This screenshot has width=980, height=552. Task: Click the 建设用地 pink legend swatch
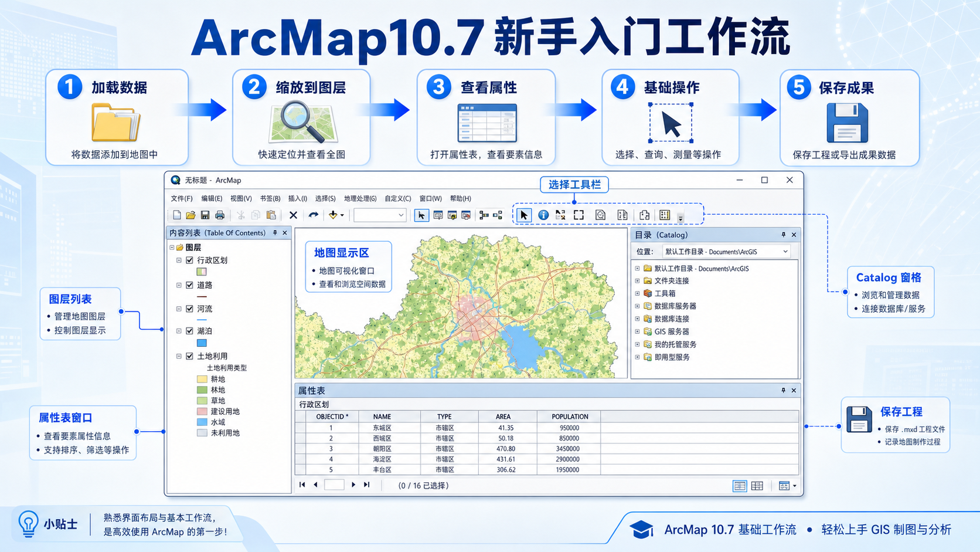(x=202, y=411)
